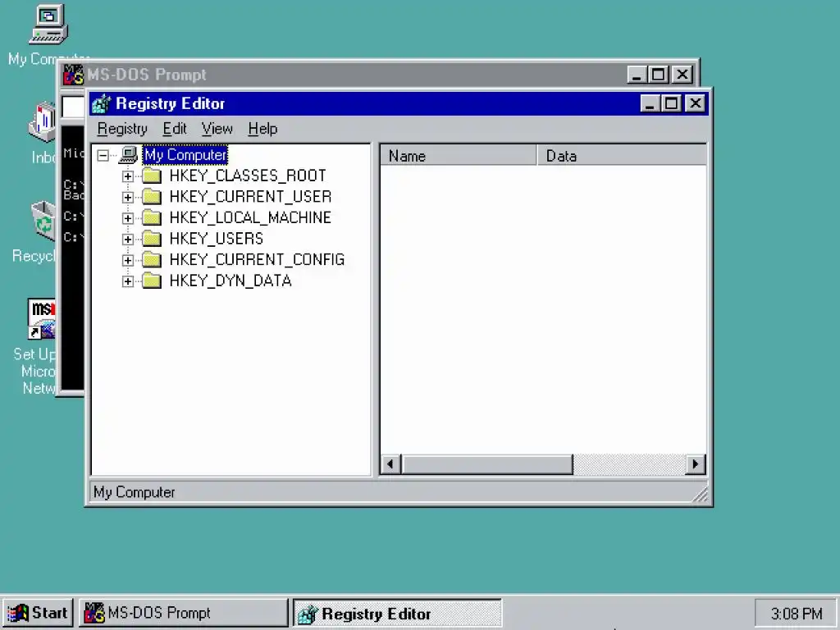
Task: Switch to MS-DOS Prompt taskbar button
Action: (x=184, y=613)
